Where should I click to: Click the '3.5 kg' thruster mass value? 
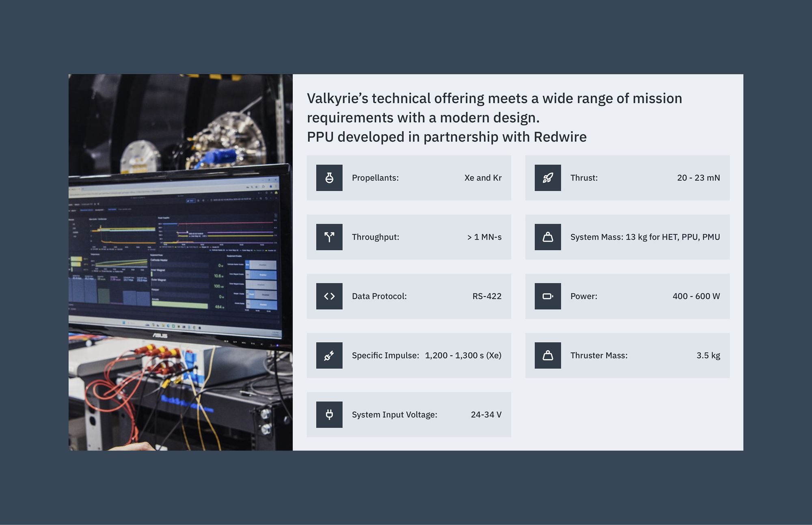click(708, 356)
